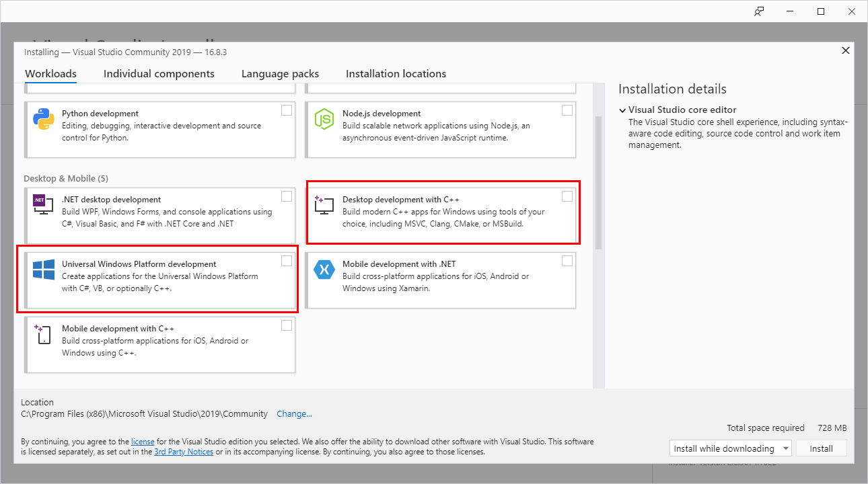Maximize the installer window

(821, 11)
